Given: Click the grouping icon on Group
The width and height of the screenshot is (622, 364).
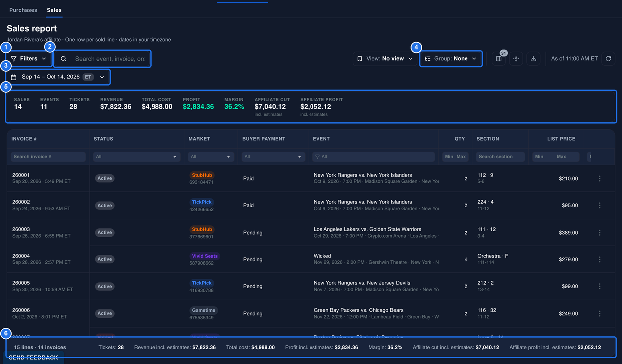Looking at the screenshot, I should [428, 59].
